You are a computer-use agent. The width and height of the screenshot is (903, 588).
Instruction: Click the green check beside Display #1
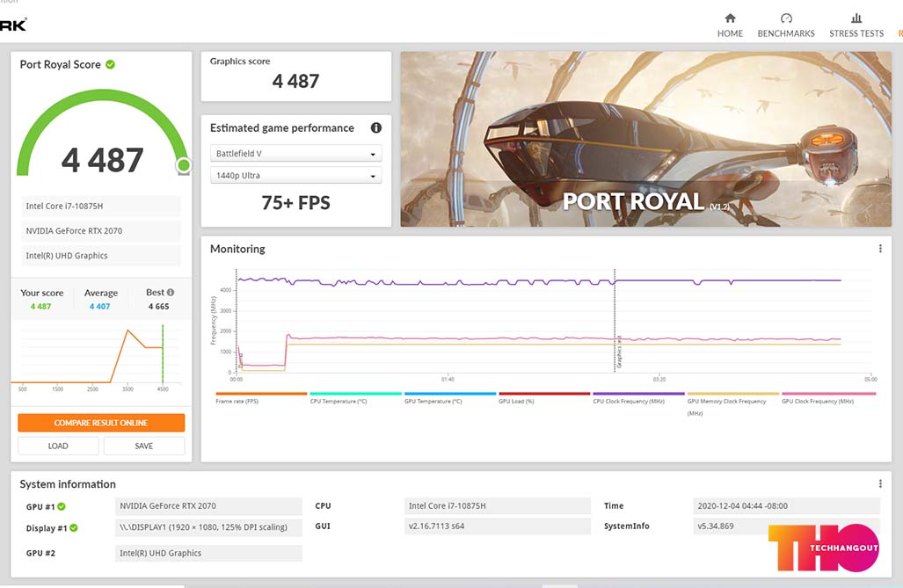pyautogui.click(x=74, y=527)
